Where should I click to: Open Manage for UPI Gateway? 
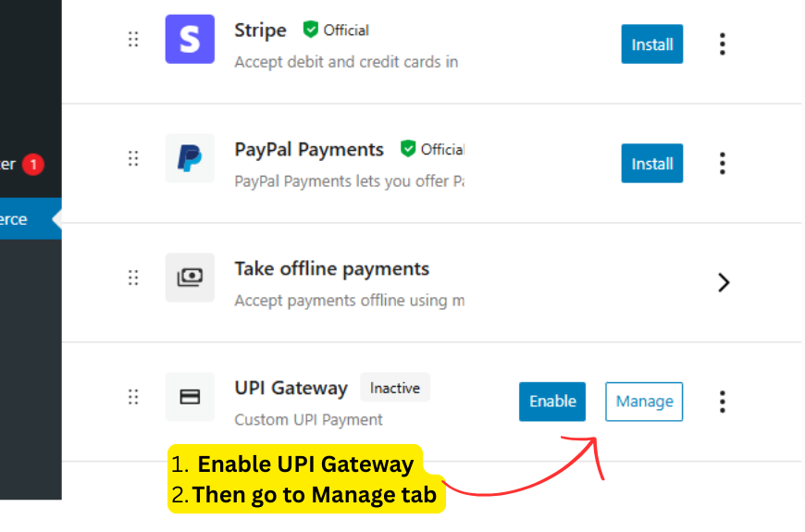coord(644,402)
